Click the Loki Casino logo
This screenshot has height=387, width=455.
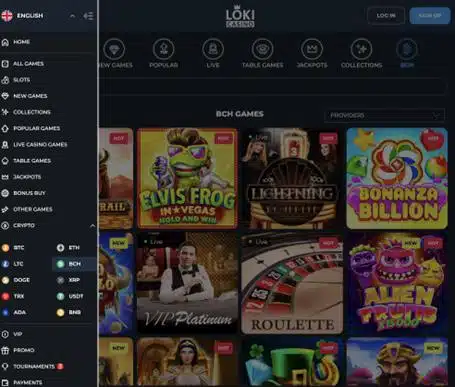240,16
